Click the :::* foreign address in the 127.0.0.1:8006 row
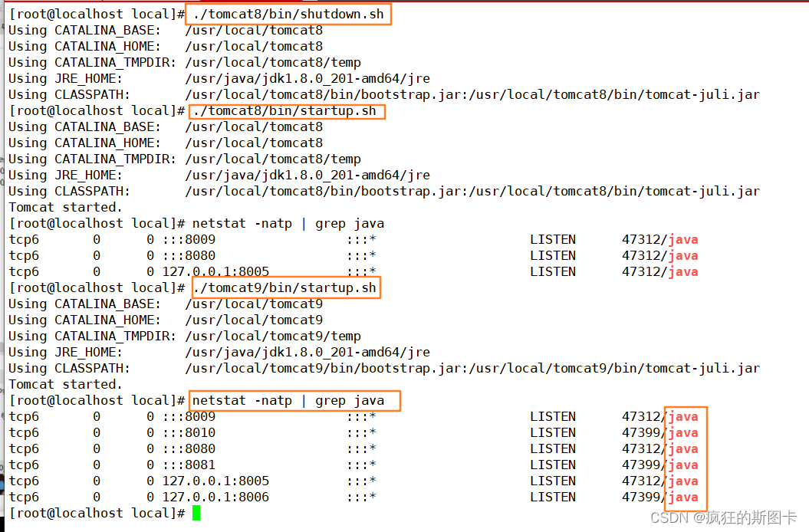The image size is (809, 532). [x=361, y=498]
